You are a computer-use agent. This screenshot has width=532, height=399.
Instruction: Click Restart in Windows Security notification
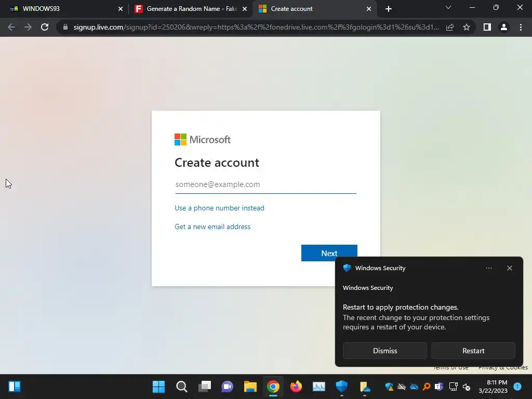coord(473,351)
